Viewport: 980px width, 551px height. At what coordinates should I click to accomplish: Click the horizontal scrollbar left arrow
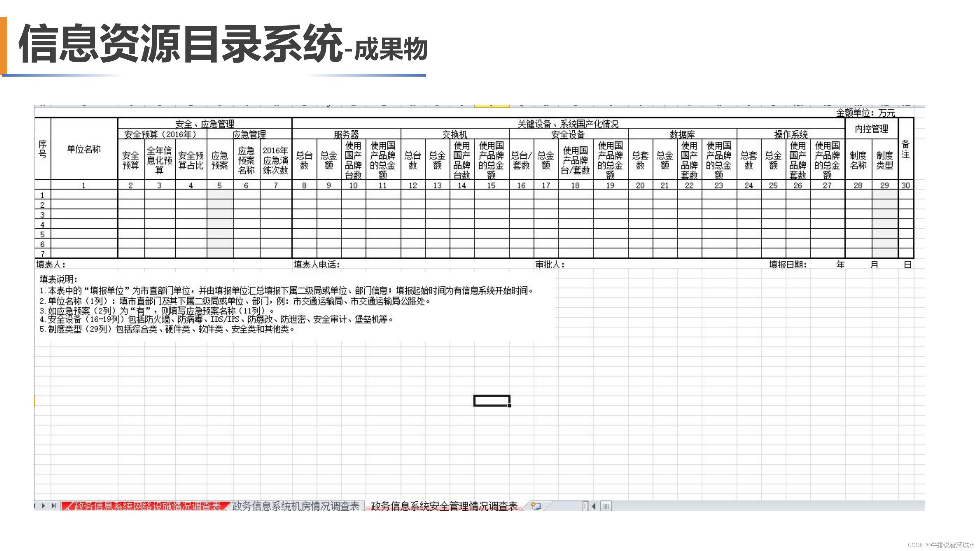coord(594,506)
